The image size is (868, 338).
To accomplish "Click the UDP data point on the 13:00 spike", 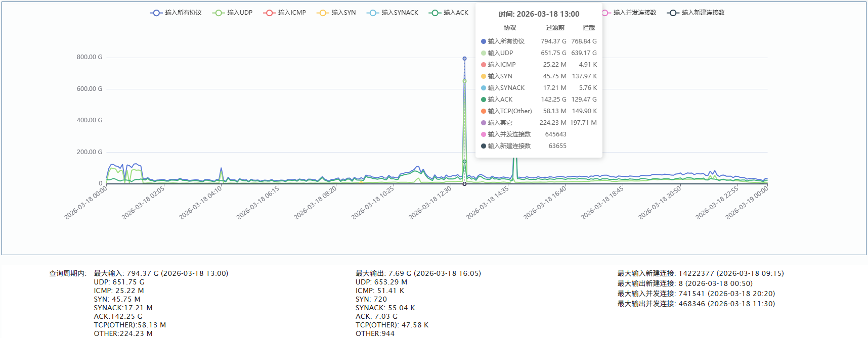I will pyautogui.click(x=464, y=81).
